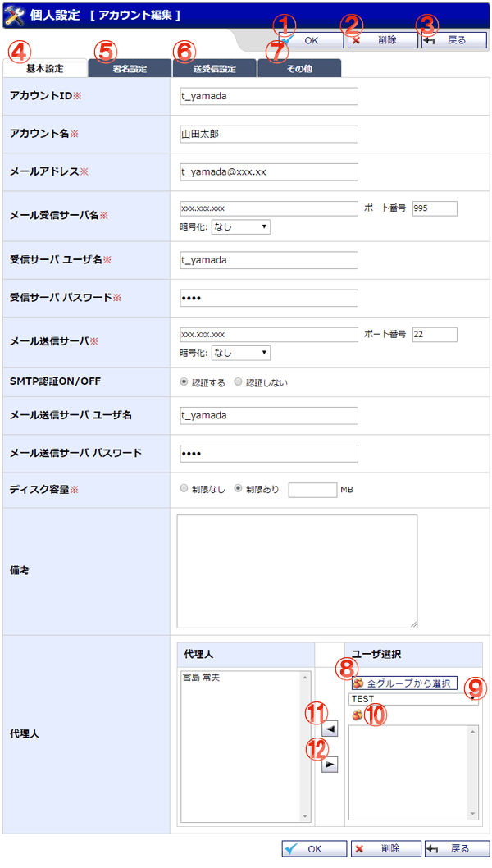Open the その他 tab
The width and height of the screenshot is (492, 868).
tap(299, 69)
